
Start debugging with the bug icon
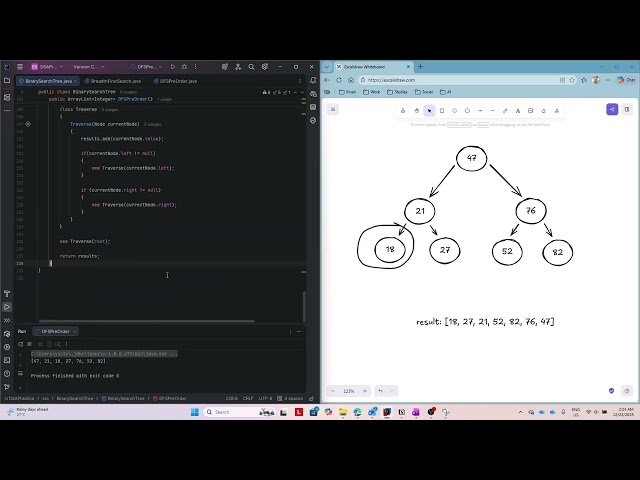tap(184, 67)
